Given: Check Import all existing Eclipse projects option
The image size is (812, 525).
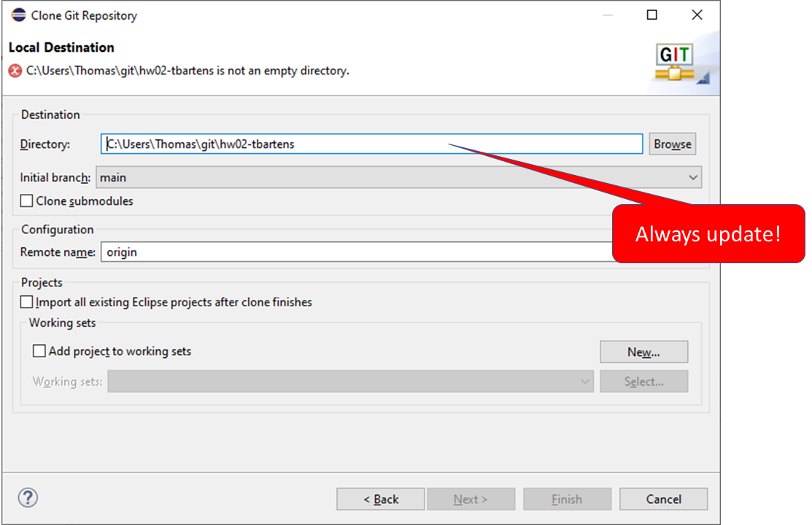Looking at the screenshot, I should [x=27, y=302].
